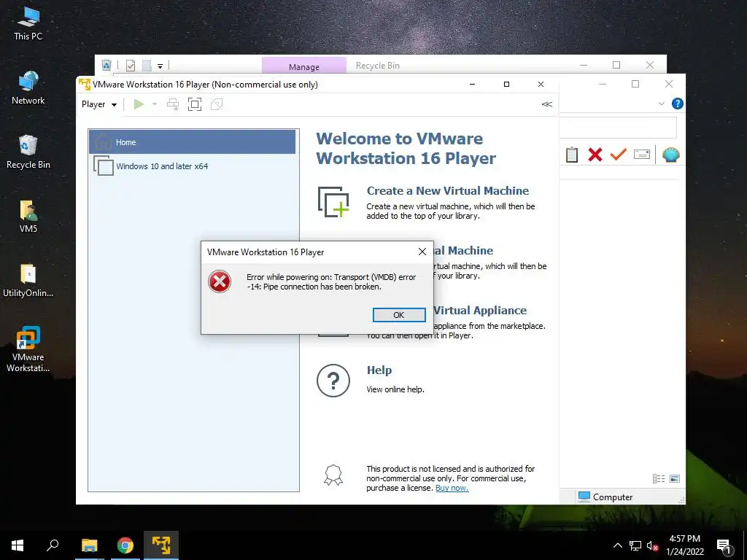Click the Manage tab in Recycle Bin window

tap(304, 66)
